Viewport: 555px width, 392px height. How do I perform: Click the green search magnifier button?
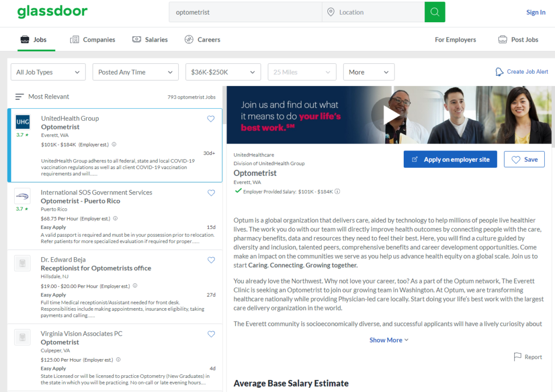(x=435, y=12)
